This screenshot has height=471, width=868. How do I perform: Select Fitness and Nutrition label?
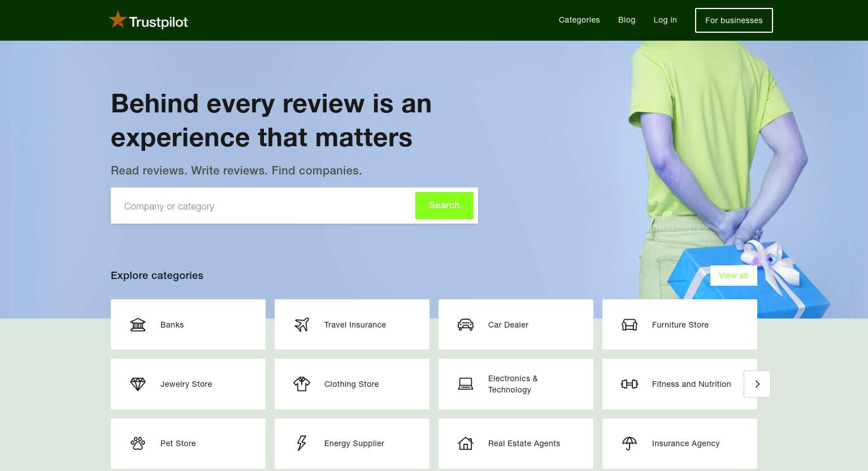[x=692, y=384]
